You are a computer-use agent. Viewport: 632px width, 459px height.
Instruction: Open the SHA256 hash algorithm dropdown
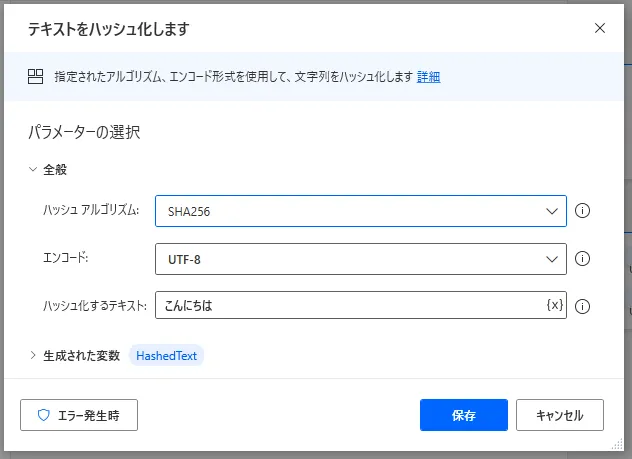click(361, 211)
